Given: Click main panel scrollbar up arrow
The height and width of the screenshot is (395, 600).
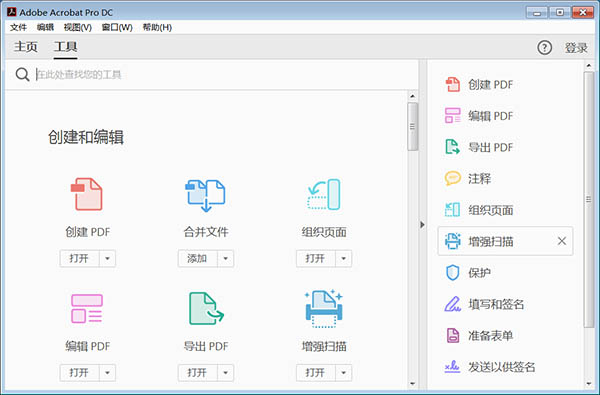Looking at the screenshot, I should point(412,96).
